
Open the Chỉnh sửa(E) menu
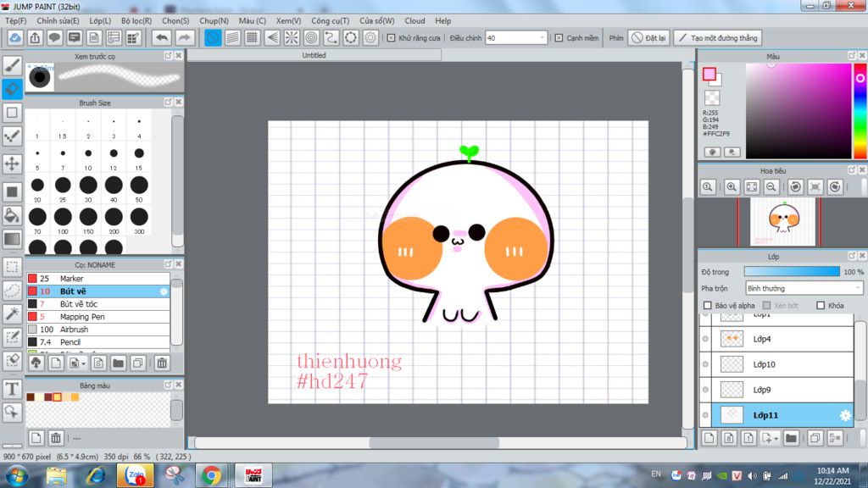[x=58, y=20]
